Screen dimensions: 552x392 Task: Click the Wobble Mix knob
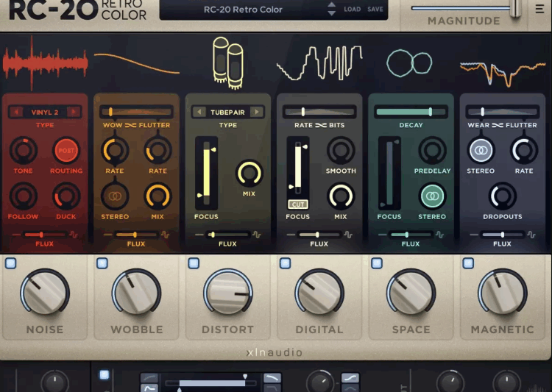click(158, 196)
